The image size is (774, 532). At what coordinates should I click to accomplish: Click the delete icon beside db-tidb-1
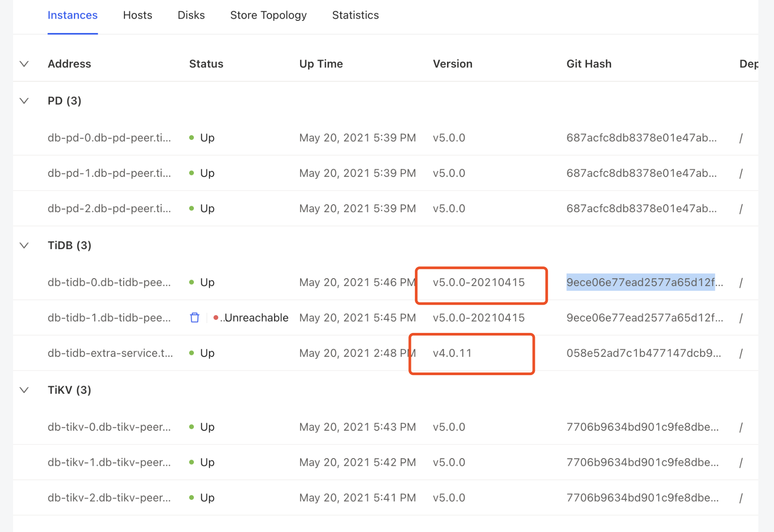coord(194,317)
